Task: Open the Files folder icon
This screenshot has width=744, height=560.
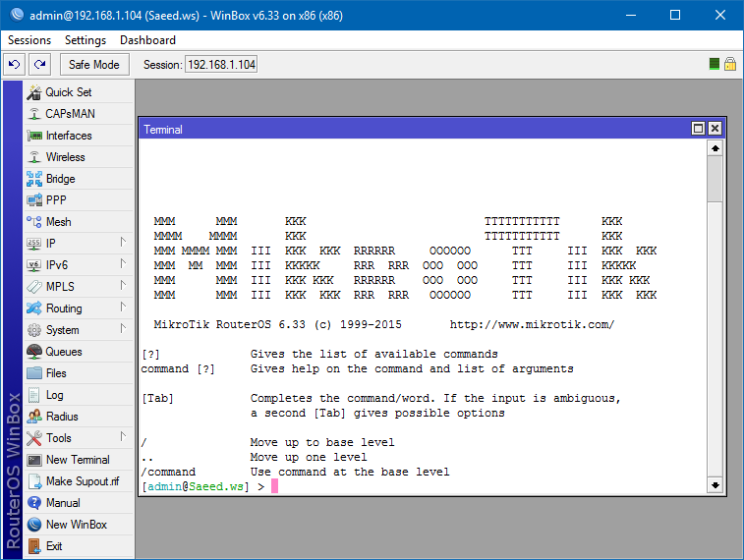Action: click(34, 373)
